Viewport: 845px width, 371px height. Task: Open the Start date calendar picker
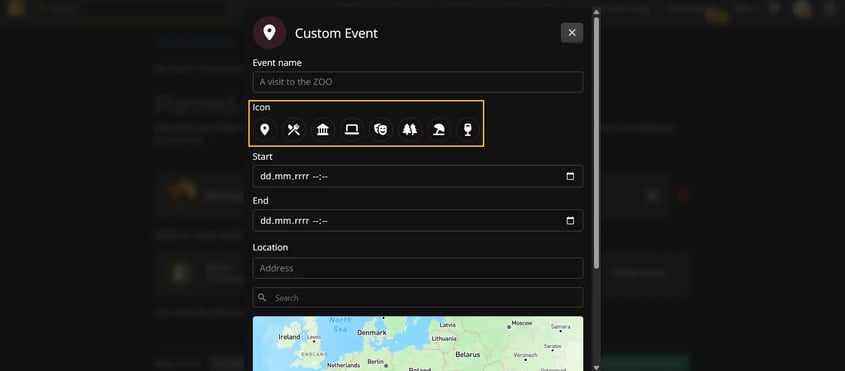(570, 176)
